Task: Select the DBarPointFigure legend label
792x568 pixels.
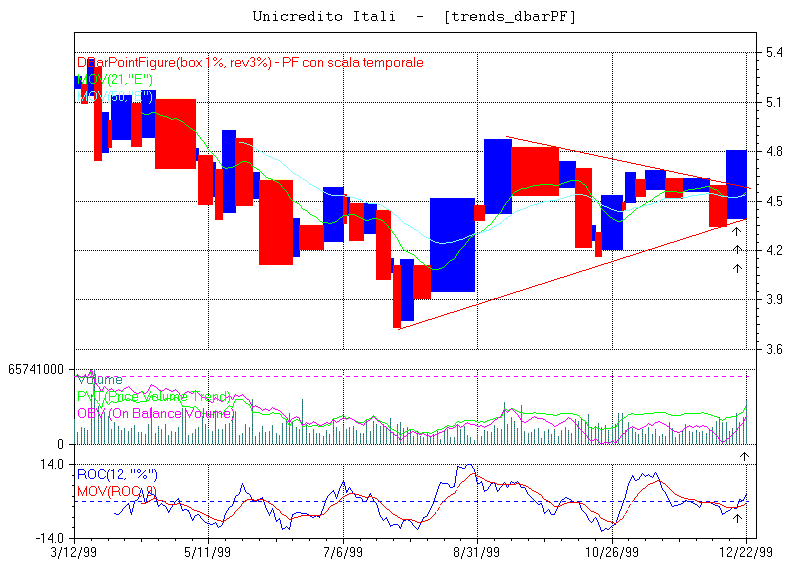Action: 250,63
